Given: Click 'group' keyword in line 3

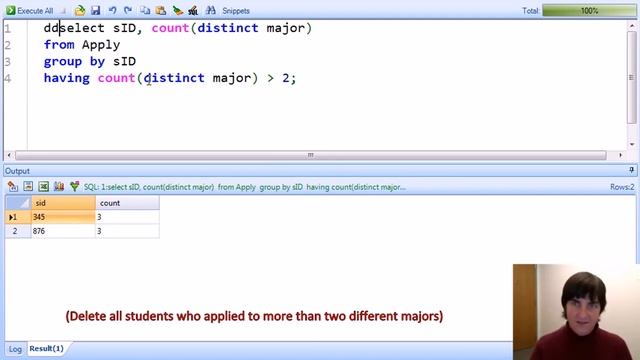Looking at the screenshot, I should tap(63, 61).
